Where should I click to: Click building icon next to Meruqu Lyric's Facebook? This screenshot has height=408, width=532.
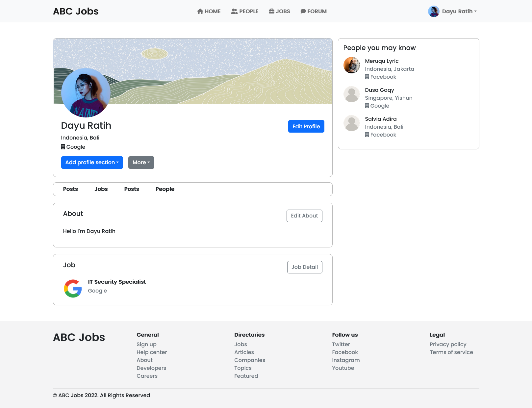pos(367,77)
